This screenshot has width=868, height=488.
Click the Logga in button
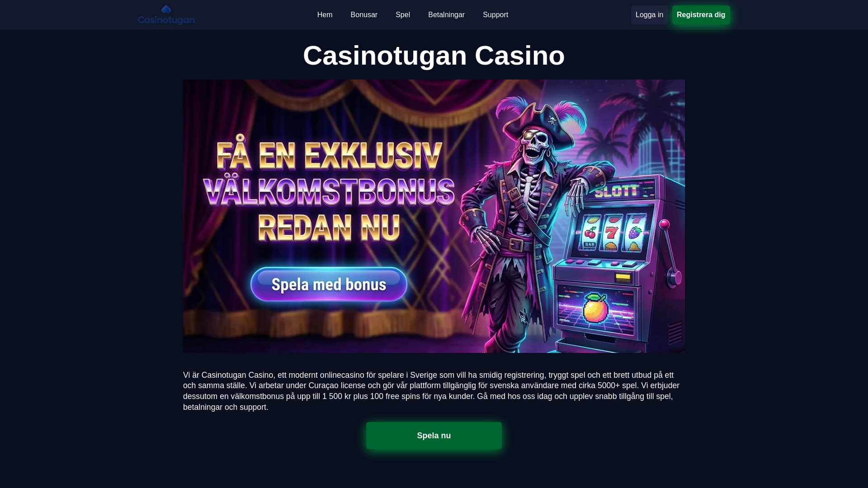coord(649,15)
